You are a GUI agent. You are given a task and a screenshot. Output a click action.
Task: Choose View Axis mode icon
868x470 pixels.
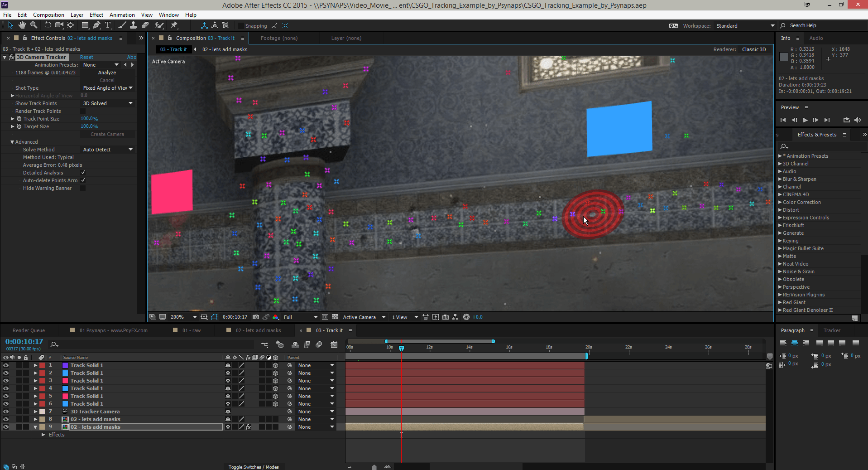[x=225, y=25]
